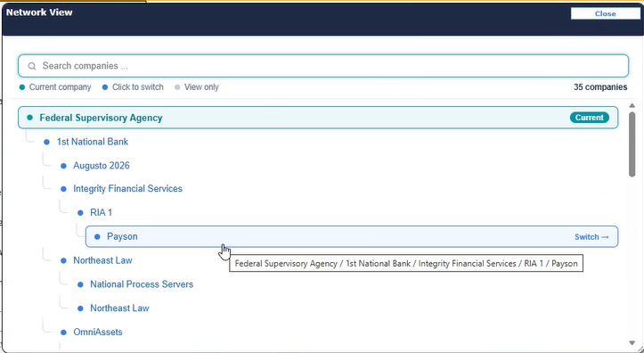Focus the Search companies field
644x353 pixels.
323,66
